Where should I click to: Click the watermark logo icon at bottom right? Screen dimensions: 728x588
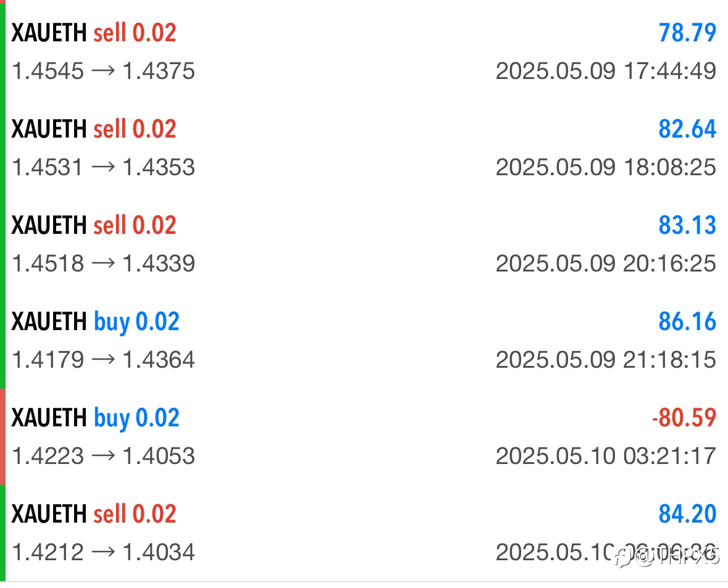[622, 557]
